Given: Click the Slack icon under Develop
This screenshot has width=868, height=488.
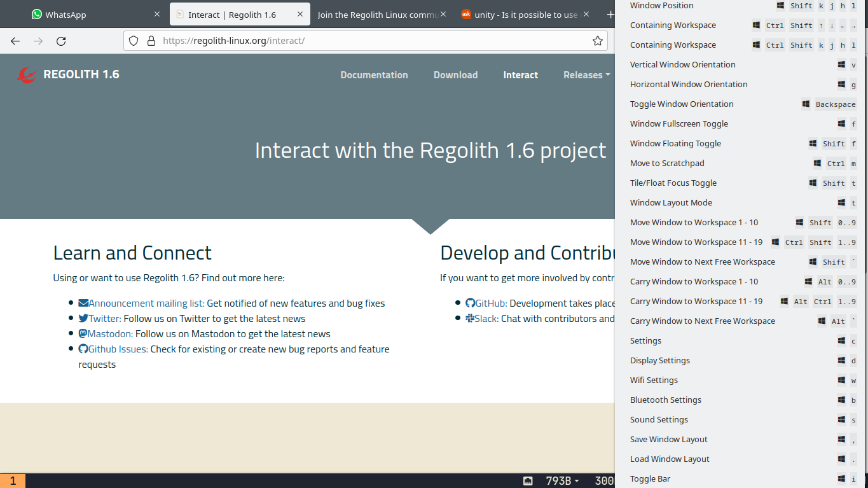Looking at the screenshot, I should pos(470,319).
